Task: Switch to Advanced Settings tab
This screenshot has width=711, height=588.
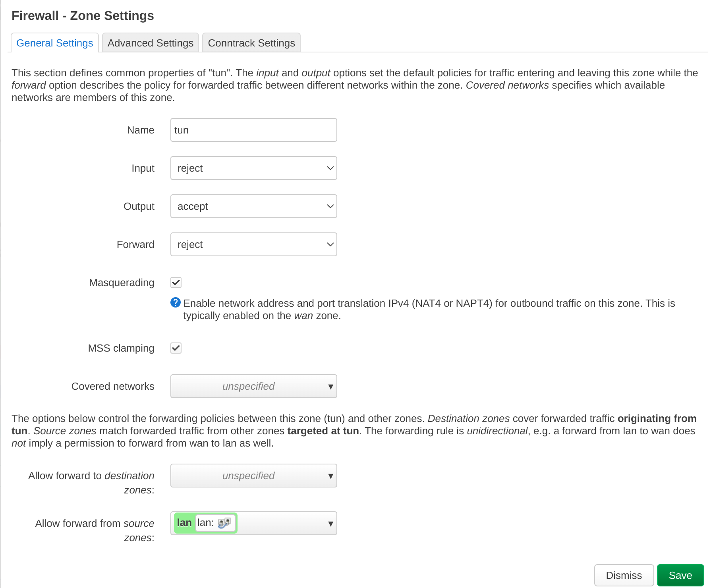Action: [150, 43]
